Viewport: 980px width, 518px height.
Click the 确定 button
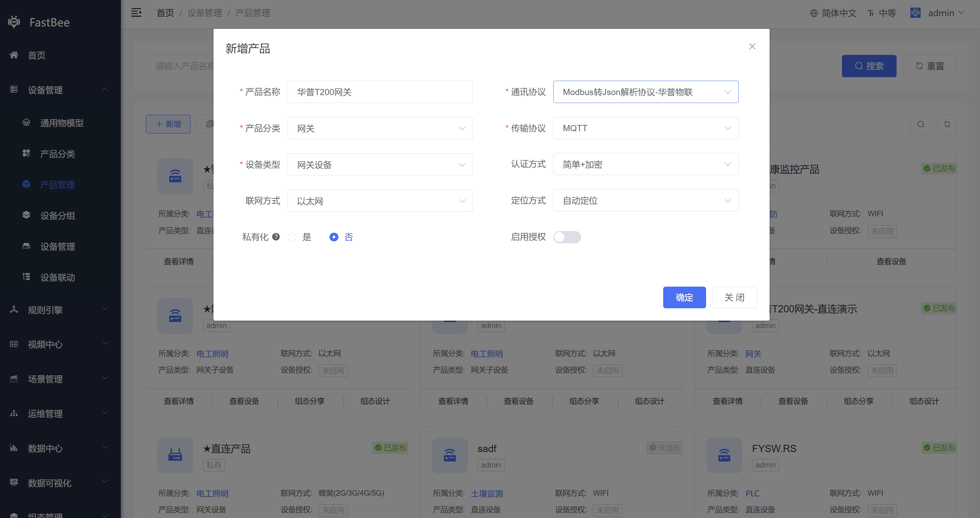pyautogui.click(x=684, y=297)
